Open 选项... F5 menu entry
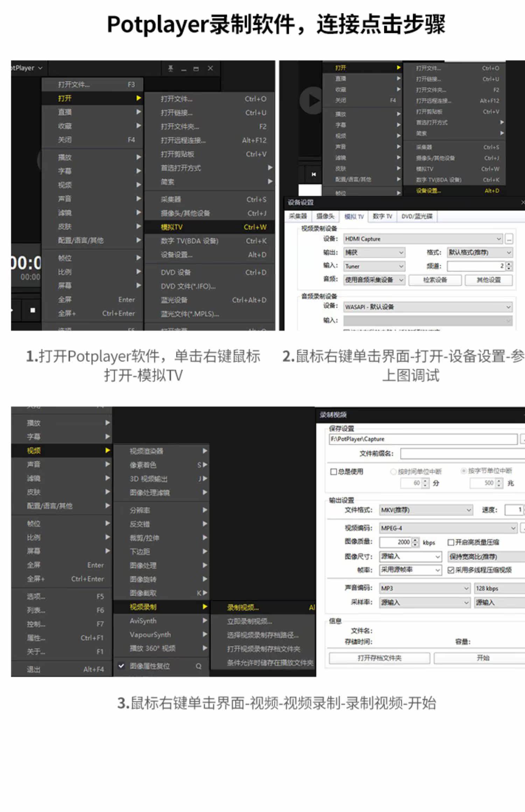This screenshot has width=525, height=812. tap(62, 596)
